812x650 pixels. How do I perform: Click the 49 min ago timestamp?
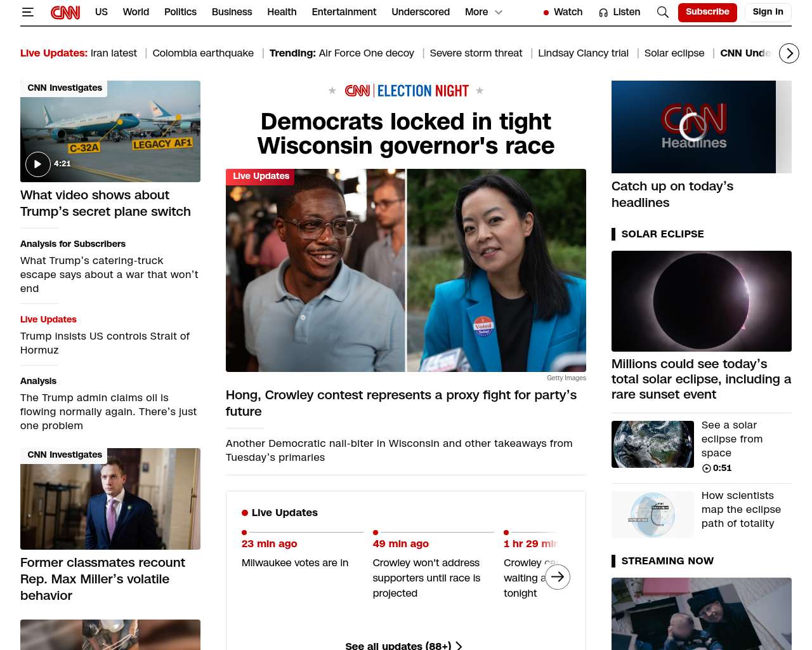pos(401,544)
